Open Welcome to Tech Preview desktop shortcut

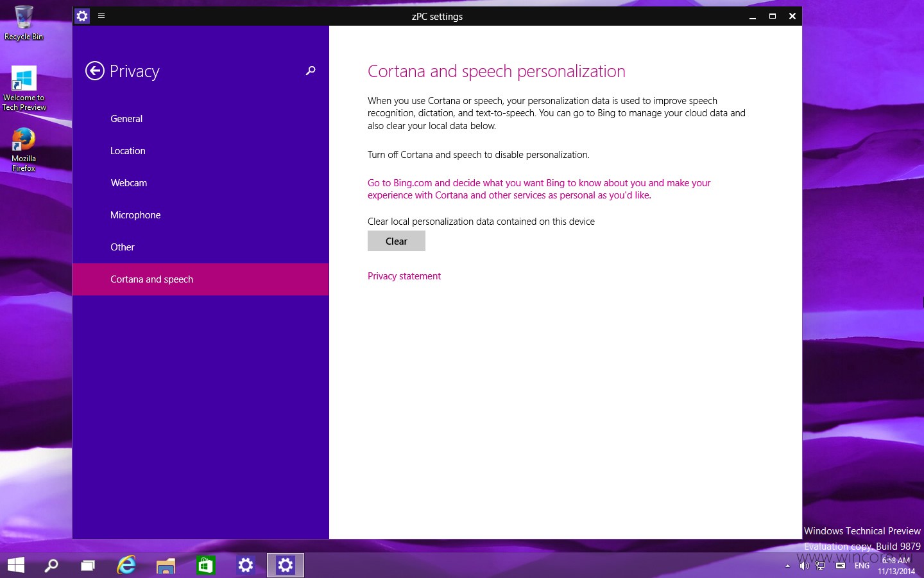(24, 89)
